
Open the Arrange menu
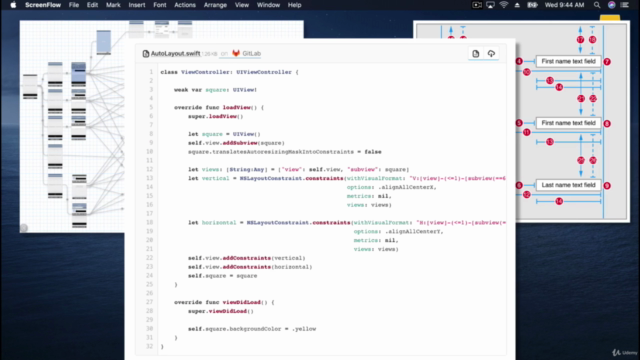(x=215, y=5)
